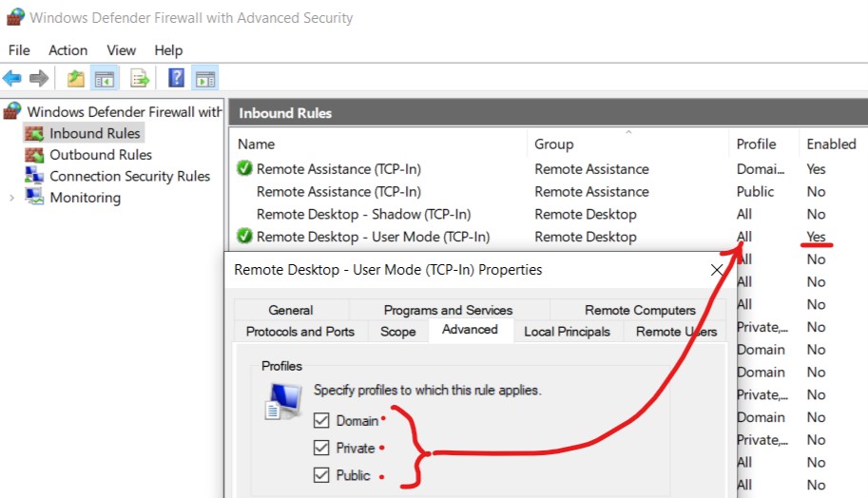Open the Action menu
This screenshot has width=868, height=498.
click(x=68, y=50)
